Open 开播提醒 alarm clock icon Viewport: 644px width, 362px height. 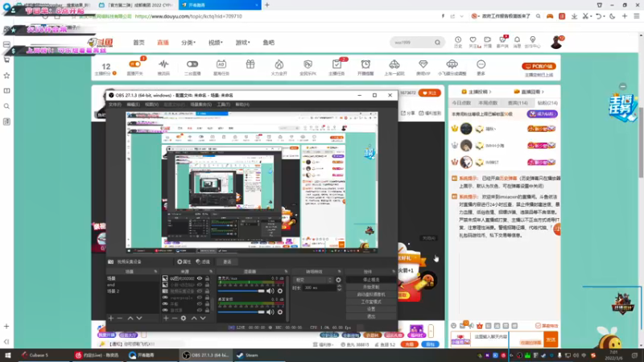(365, 68)
